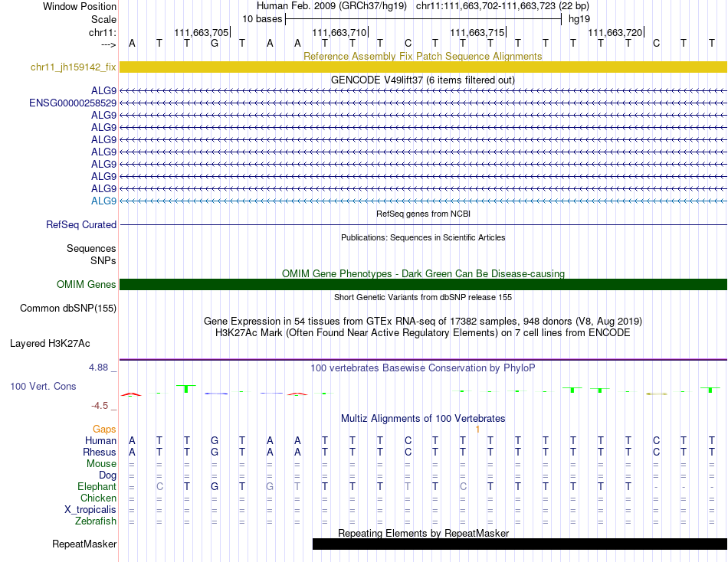Click the 'H3K27Ac Mark' ENCODE track title
The height and width of the screenshot is (562, 728).
[422, 333]
